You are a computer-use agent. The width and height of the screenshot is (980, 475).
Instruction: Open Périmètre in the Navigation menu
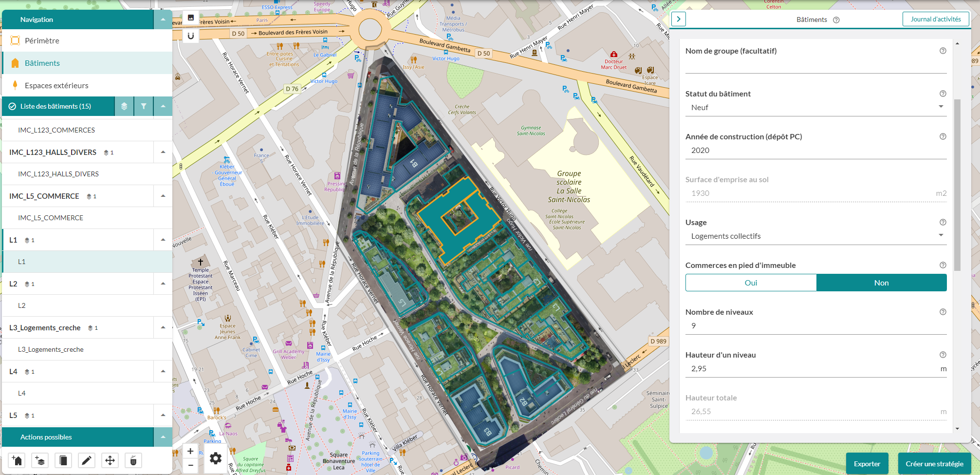click(x=42, y=41)
